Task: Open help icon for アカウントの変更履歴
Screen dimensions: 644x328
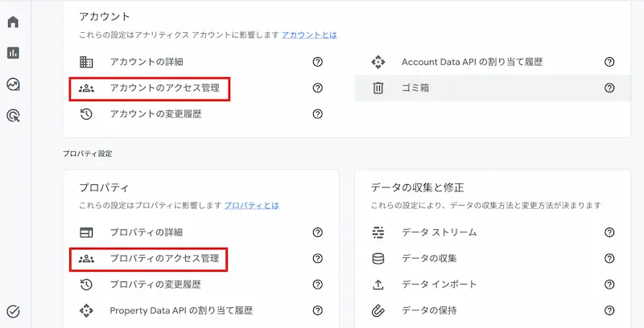Action: [317, 114]
